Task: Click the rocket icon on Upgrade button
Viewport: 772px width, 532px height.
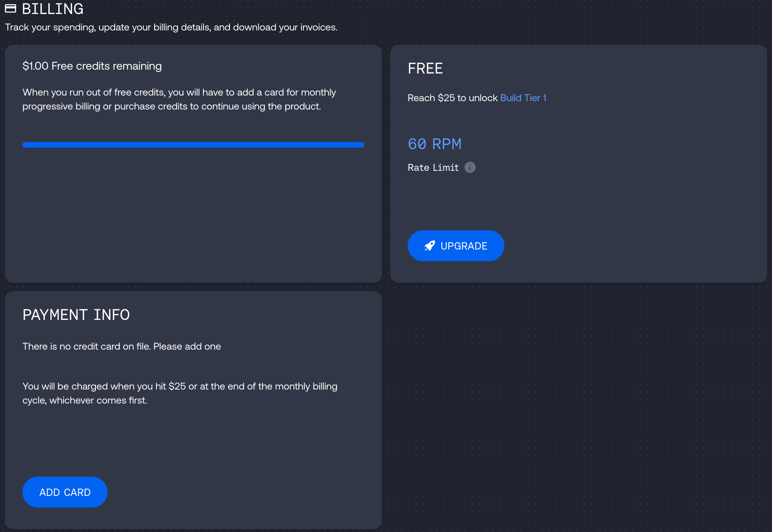Action: (430, 246)
